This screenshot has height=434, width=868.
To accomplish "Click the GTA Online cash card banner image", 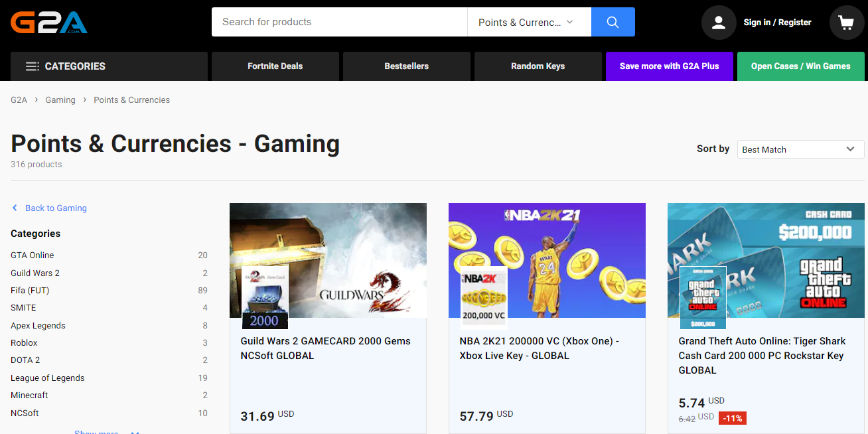I will tap(766, 260).
